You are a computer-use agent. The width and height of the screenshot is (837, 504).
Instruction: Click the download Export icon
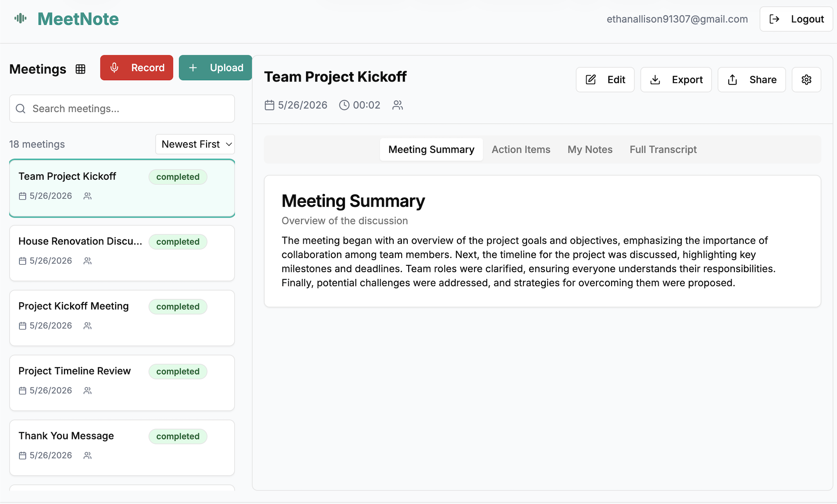(655, 80)
